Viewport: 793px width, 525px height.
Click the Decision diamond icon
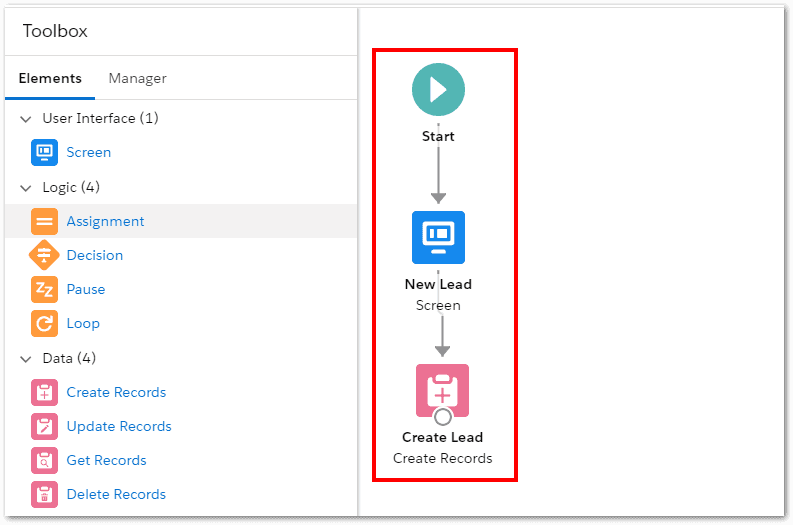[x=44, y=256]
